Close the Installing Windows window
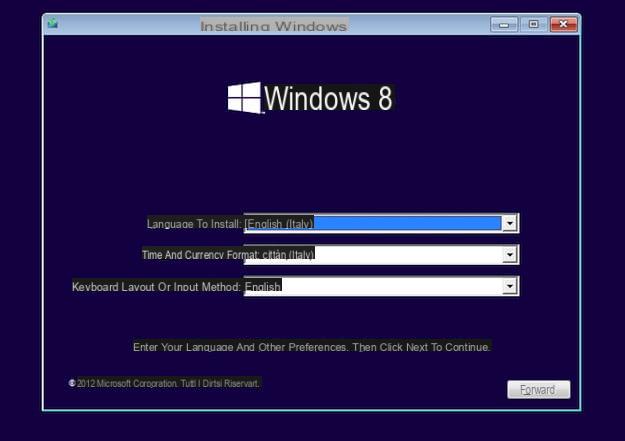 point(563,24)
